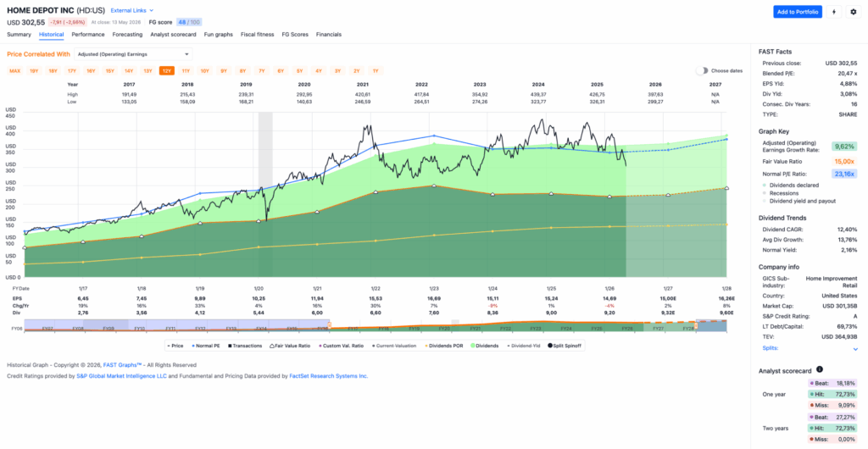Open the Financials tab
This screenshot has height=449, width=868.
pos(329,34)
